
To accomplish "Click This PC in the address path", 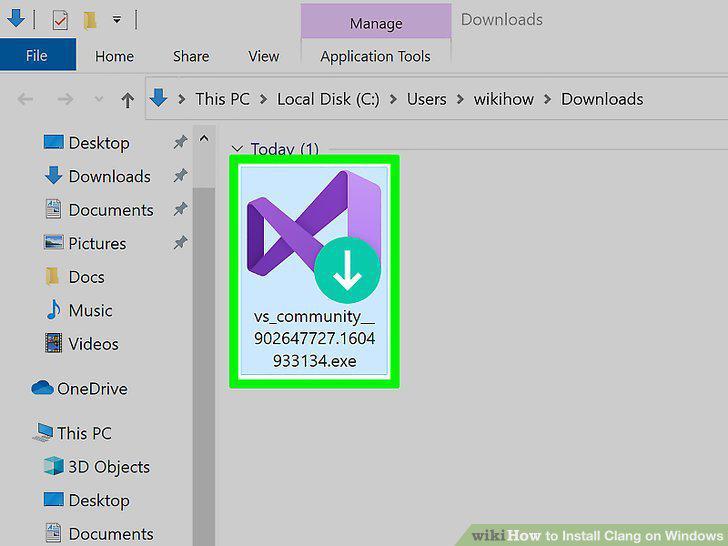I will coord(222,99).
